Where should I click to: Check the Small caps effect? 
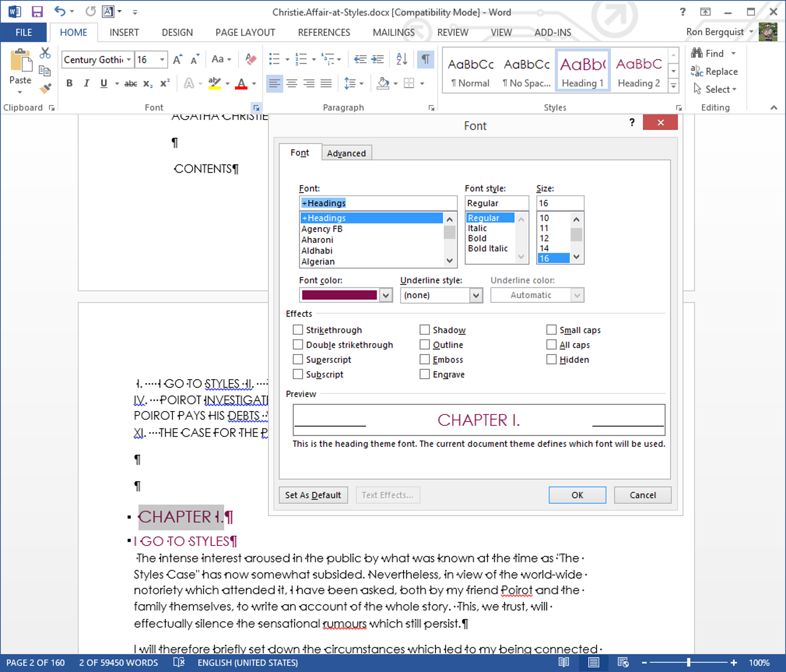[x=551, y=330]
